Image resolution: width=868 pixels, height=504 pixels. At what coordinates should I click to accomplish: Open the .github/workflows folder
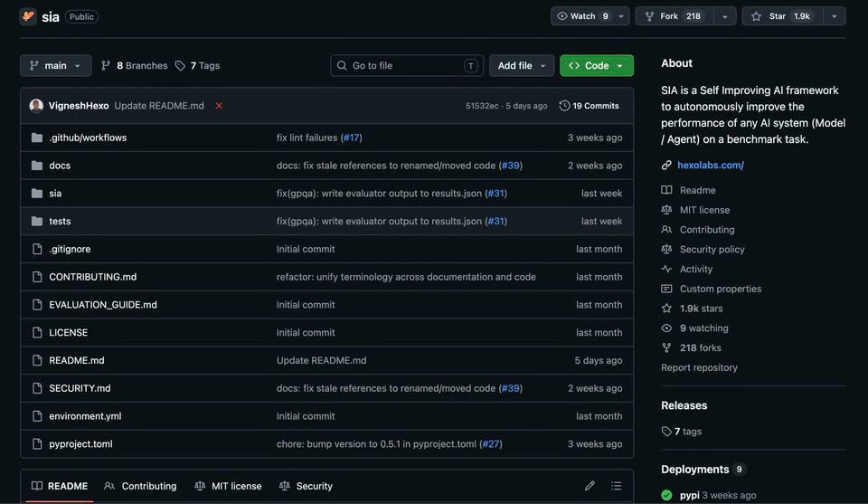[88, 138]
